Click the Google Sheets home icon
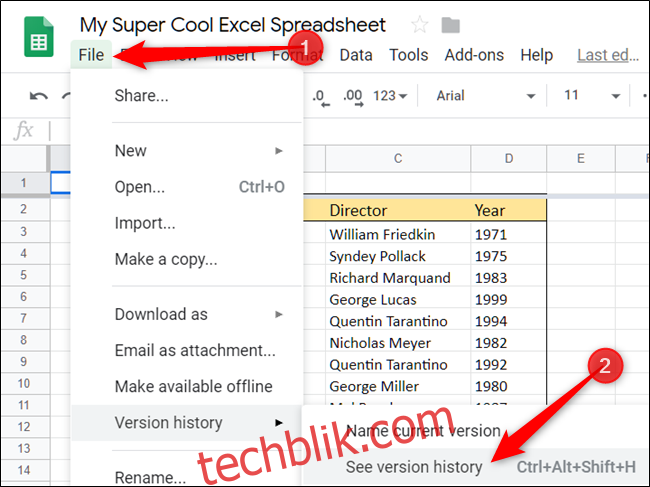 pyautogui.click(x=38, y=40)
